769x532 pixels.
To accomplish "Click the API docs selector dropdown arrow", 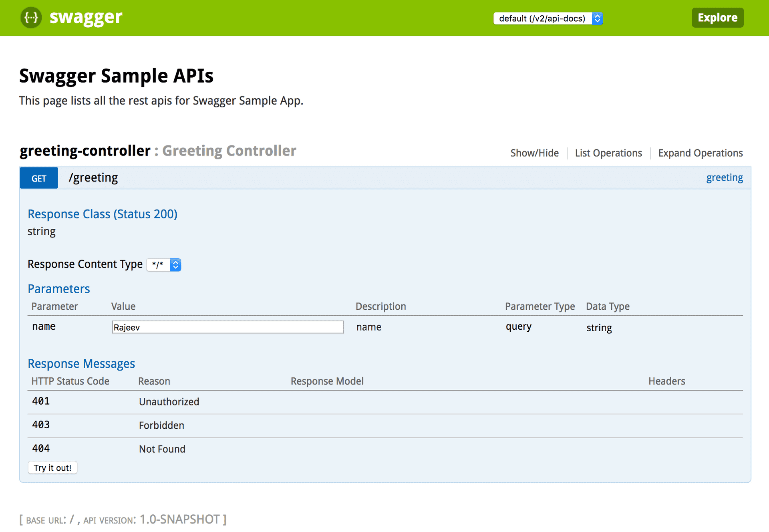I will [x=596, y=18].
